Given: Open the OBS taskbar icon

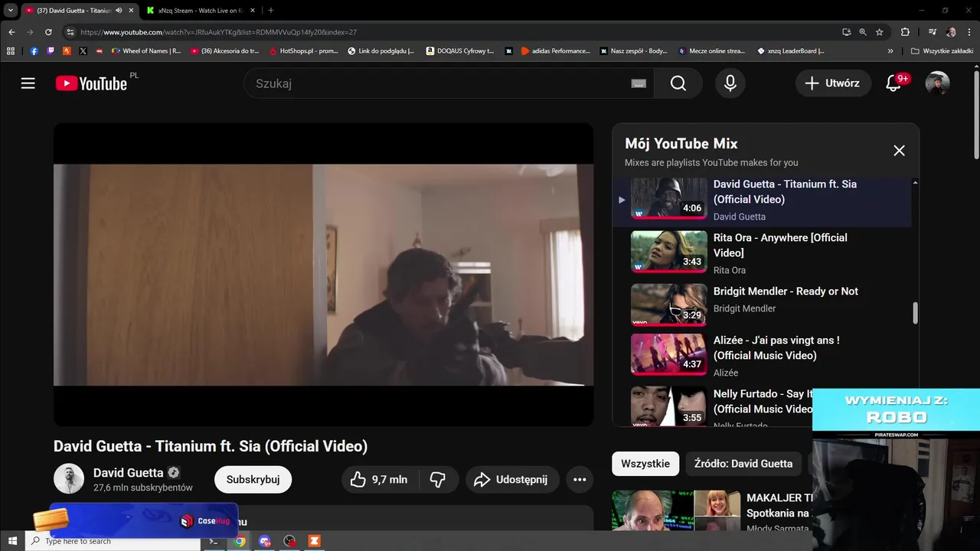Looking at the screenshot, I should point(289,541).
